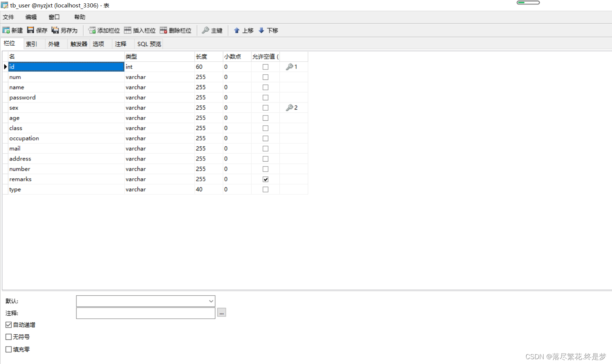Image resolution: width=612 pixels, height=364 pixels.
Task: Click the 保存 (Save) toolbar icon
Action: pyautogui.click(x=37, y=30)
